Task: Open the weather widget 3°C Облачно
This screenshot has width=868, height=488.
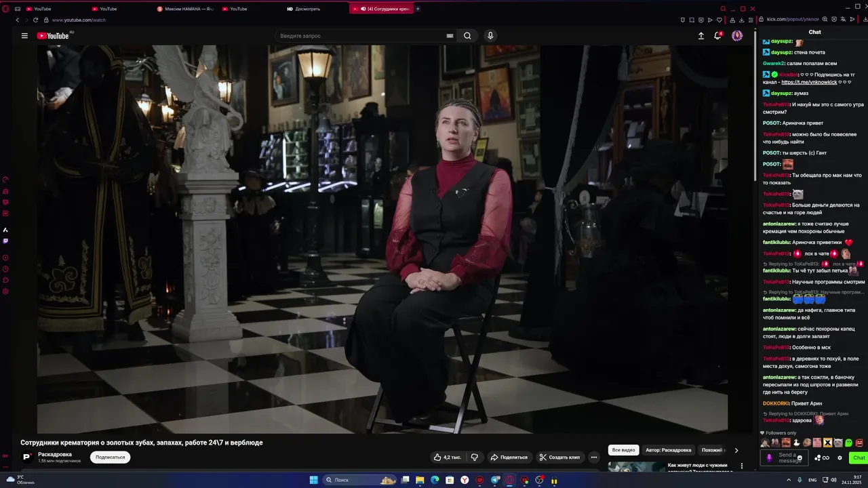Action: click(x=20, y=480)
